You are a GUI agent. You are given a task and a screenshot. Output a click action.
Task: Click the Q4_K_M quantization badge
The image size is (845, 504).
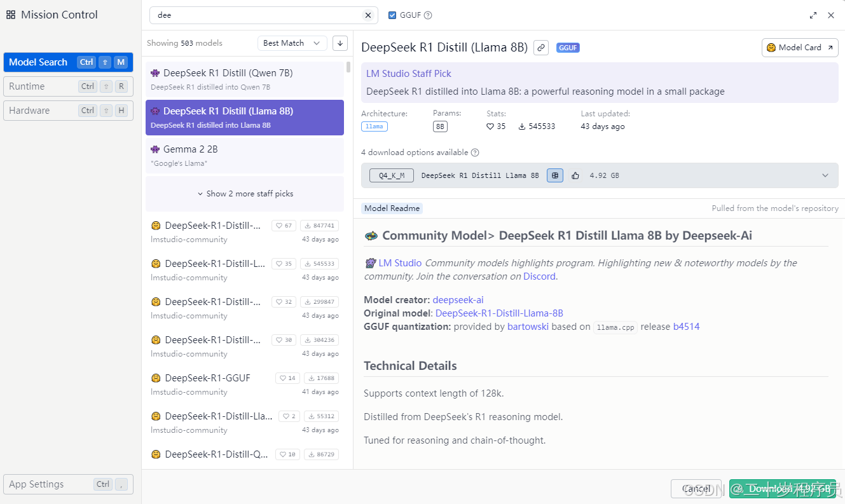[392, 175]
